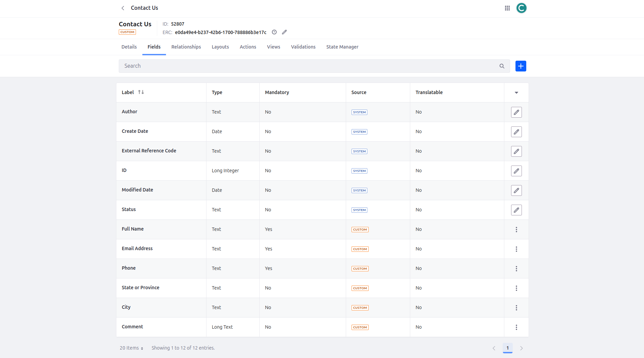Open the State Manager tab
This screenshot has width=644, height=358.
coord(342,47)
